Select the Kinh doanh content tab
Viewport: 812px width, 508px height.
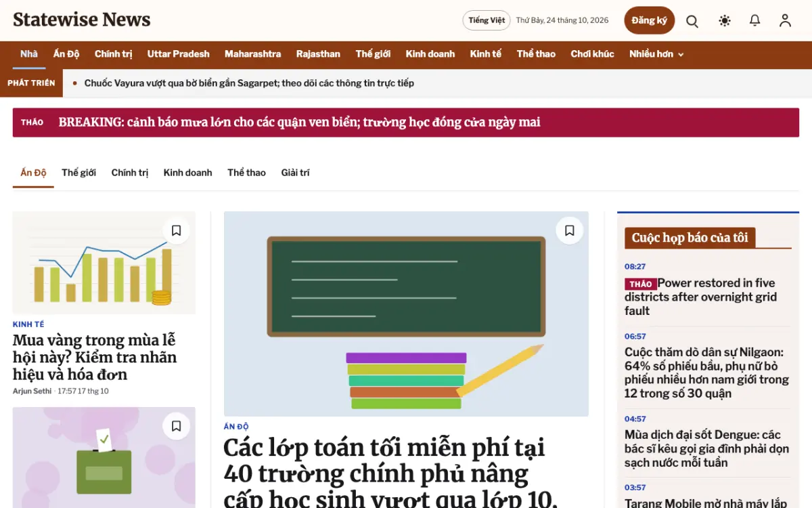[x=188, y=173]
